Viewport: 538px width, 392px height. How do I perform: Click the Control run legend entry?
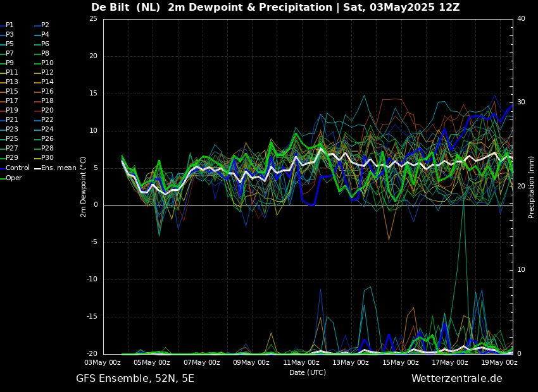17,168
